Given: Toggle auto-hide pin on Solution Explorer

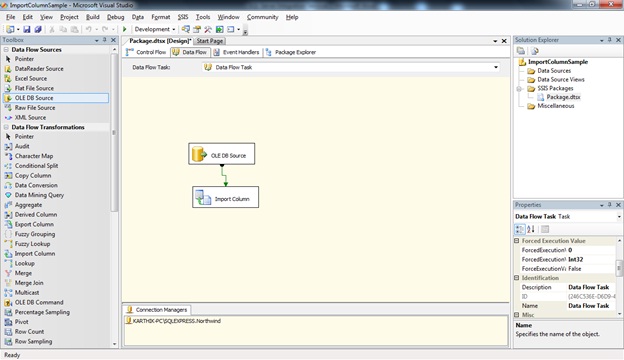Looking at the screenshot, I should (x=610, y=40).
